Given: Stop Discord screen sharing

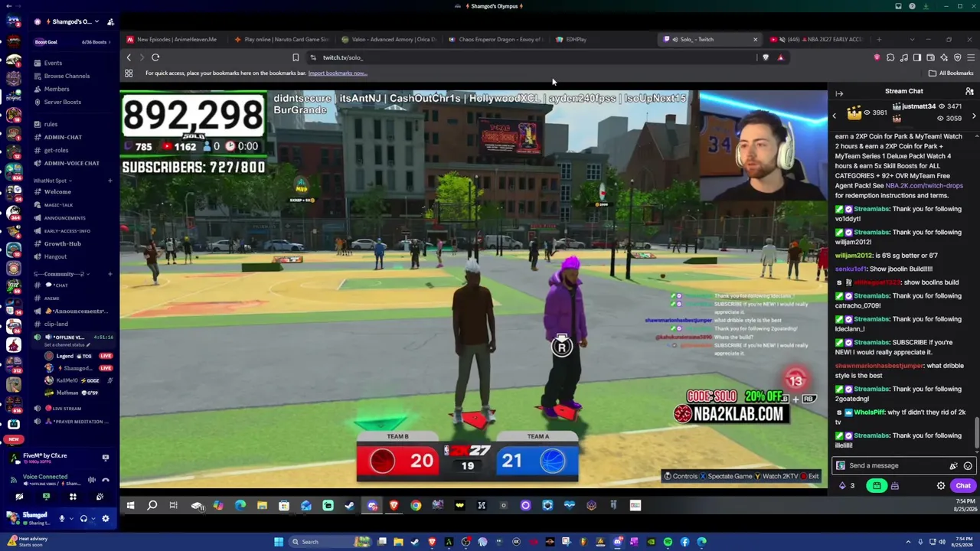Looking at the screenshot, I should [x=46, y=497].
